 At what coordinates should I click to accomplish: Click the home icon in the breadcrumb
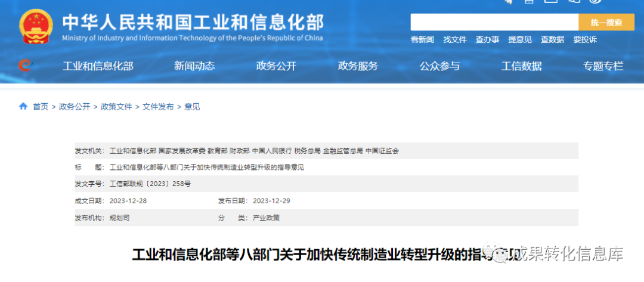pyautogui.click(x=23, y=107)
